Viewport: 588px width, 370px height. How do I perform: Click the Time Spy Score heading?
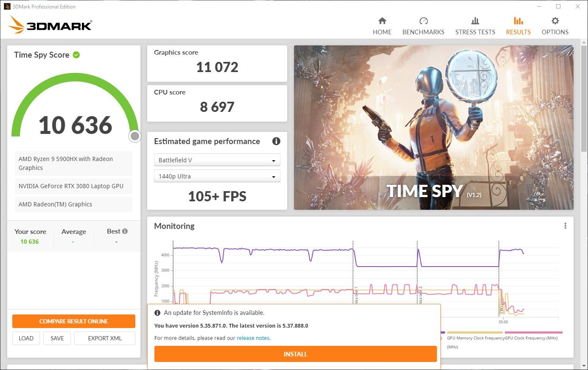coord(42,55)
